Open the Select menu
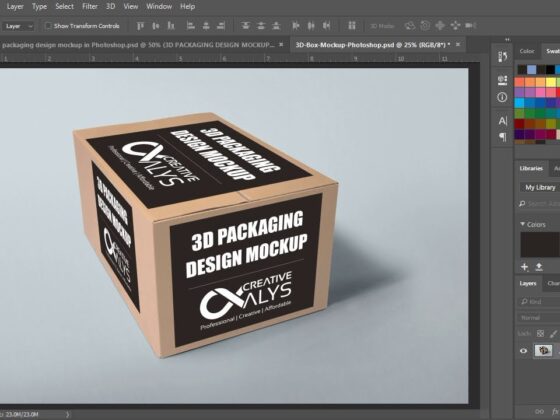560x420 pixels. 64,6
